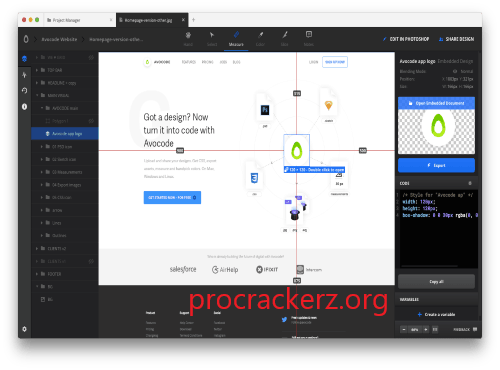Select the Lines folder layer

click(x=65, y=223)
